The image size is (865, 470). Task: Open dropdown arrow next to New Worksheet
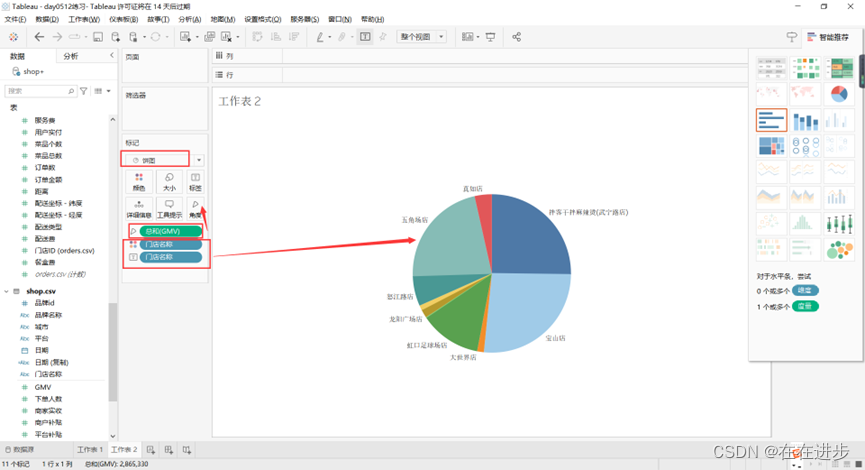[197, 38]
